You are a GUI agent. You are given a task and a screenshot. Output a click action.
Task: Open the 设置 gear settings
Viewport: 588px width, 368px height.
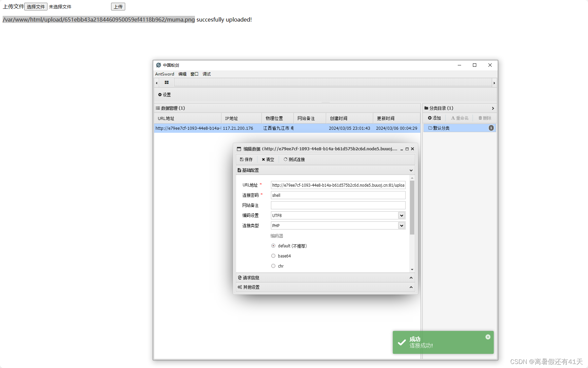point(165,95)
